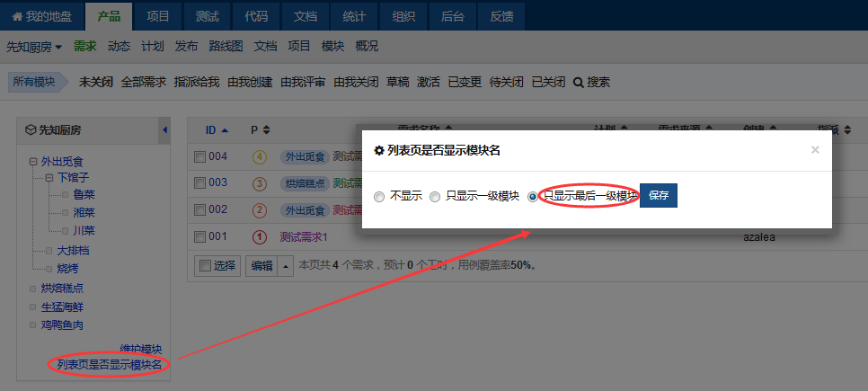Open story 测试需求1
Image resolution: width=868 pixels, height=391 pixels.
(x=304, y=237)
